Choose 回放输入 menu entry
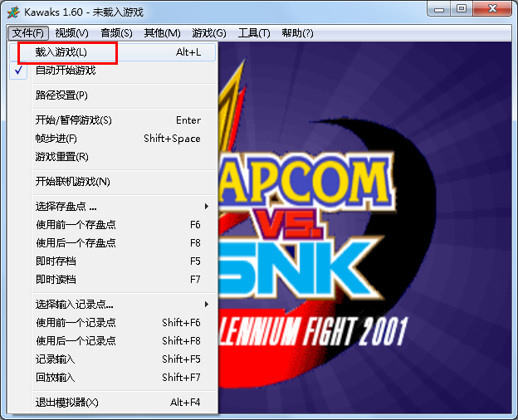 56,378
